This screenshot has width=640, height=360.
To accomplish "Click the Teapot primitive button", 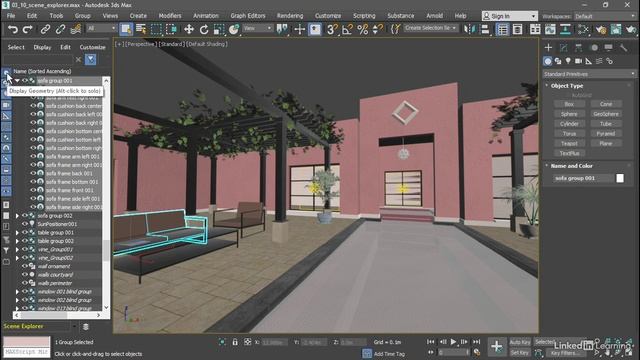I will [x=569, y=143].
